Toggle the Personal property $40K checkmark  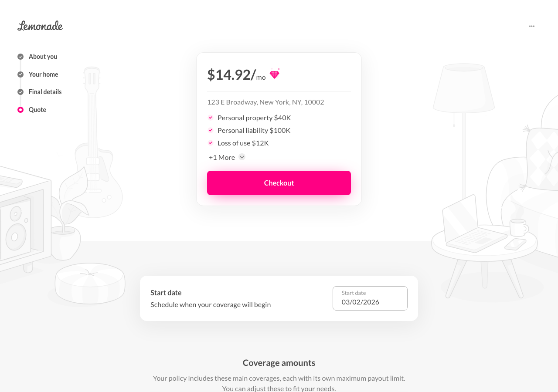coord(211,118)
